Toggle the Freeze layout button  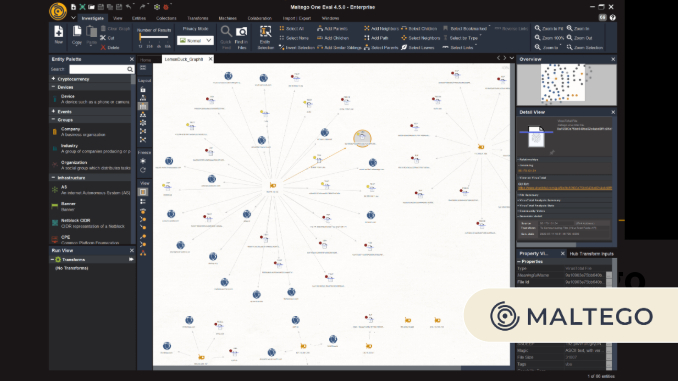click(143, 161)
